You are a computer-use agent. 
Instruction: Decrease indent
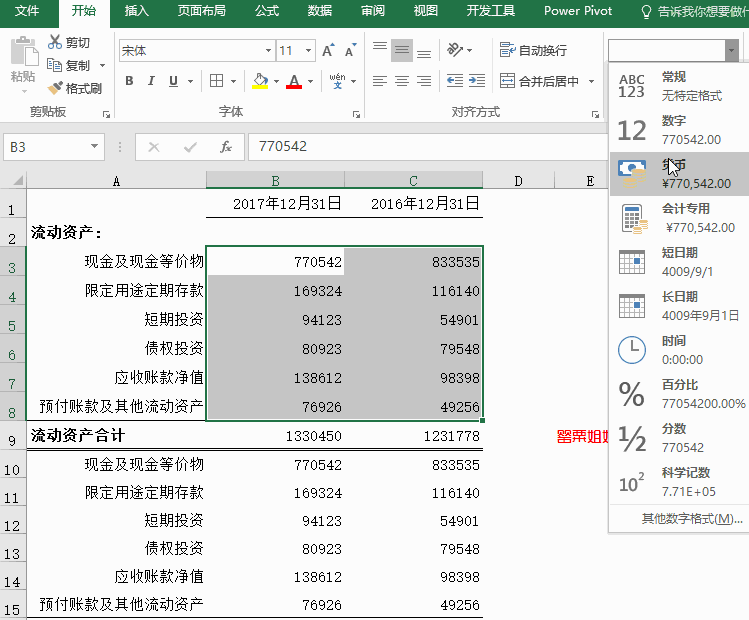[455, 81]
